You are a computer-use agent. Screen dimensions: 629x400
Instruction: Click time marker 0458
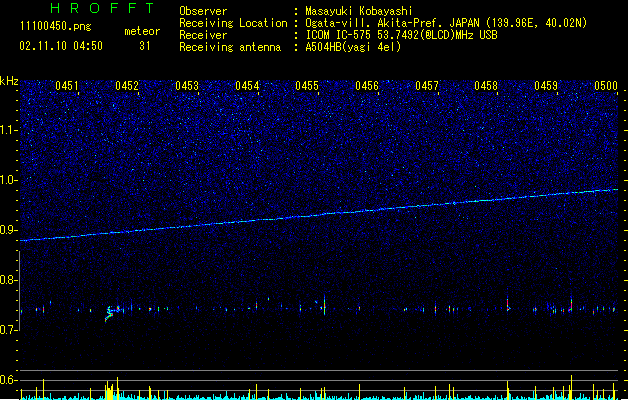coord(486,86)
